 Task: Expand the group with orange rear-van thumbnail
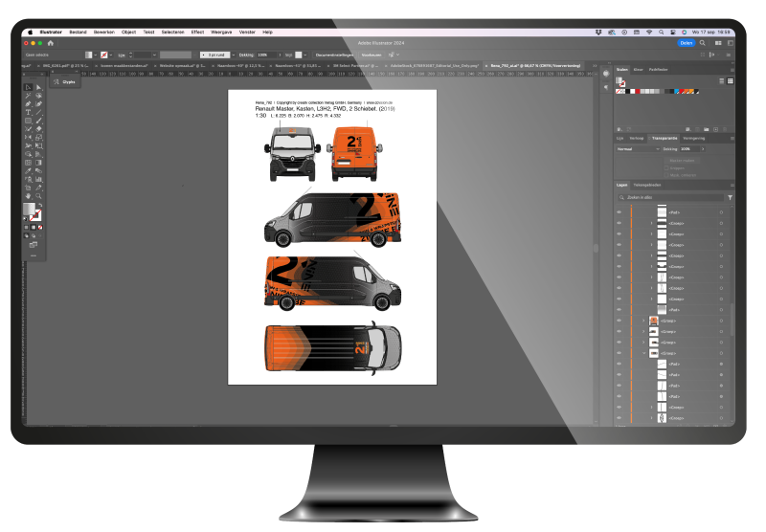[x=643, y=321]
